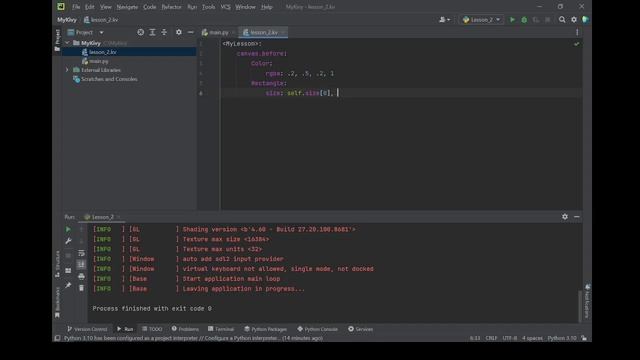640x360 pixels.
Task: Start debugging with the green bug icon
Action: 524,20
